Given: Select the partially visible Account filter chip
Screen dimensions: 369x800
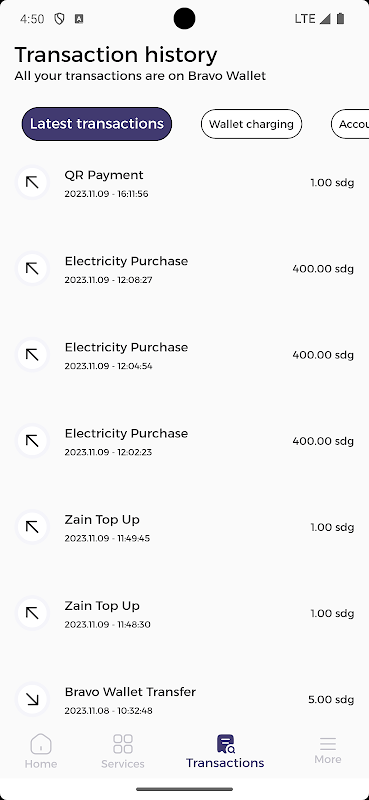Looking at the screenshot, I should pyautogui.click(x=350, y=124).
